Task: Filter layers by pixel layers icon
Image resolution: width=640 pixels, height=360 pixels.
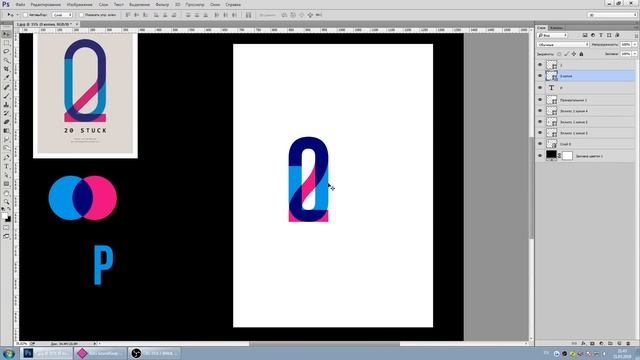Action: [x=585, y=36]
